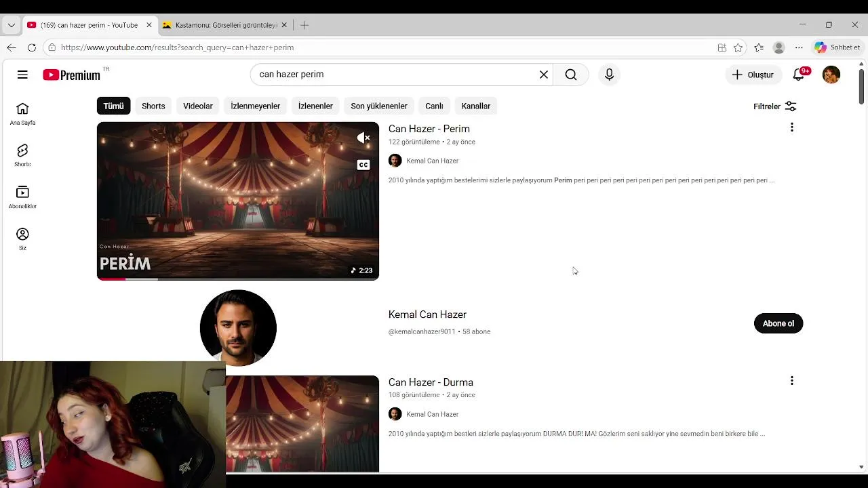This screenshot has width=868, height=488.
Task: Go back in the browser
Action: coord(12,47)
